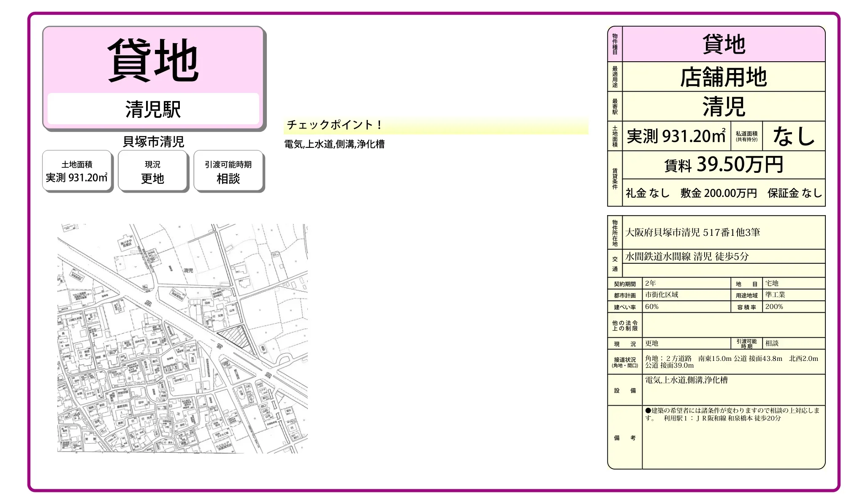Click the 賃料 39.50万円 rent cell
Screen dimensions: 868x494
click(x=723, y=165)
